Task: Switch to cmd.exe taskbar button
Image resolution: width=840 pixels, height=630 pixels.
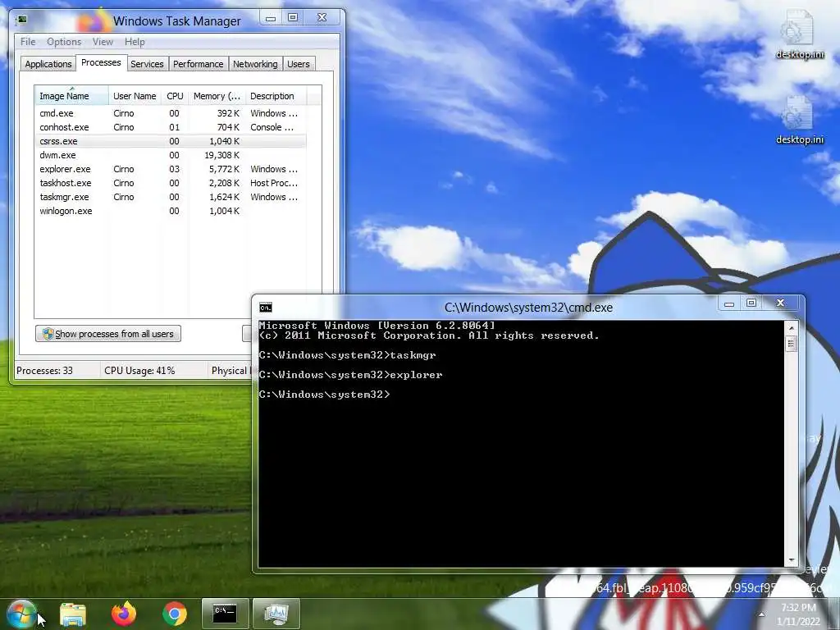Action: pos(225,614)
